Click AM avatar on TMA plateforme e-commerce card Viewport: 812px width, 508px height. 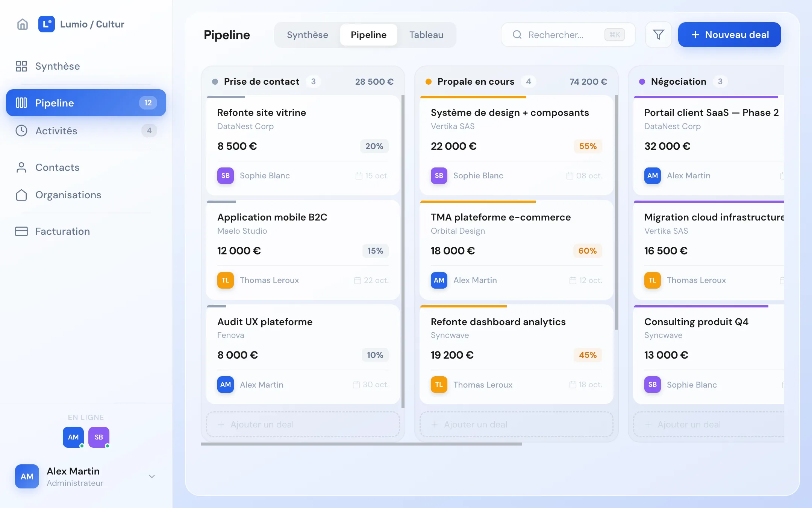[x=439, y=280]
